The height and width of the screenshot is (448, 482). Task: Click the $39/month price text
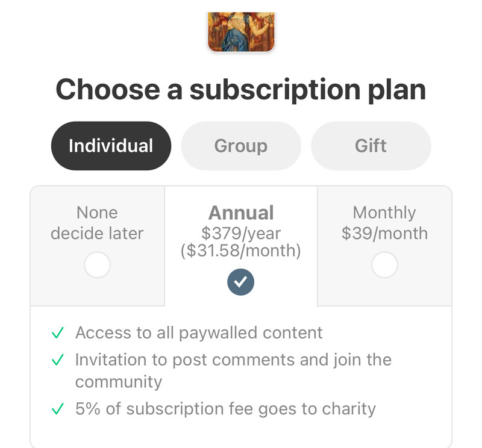click(x=384, y=233)
